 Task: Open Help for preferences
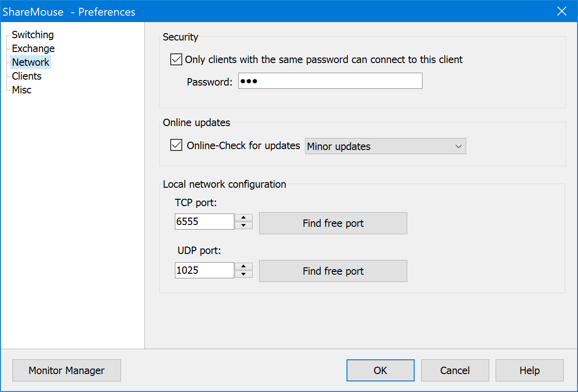[x=529, y=370]
